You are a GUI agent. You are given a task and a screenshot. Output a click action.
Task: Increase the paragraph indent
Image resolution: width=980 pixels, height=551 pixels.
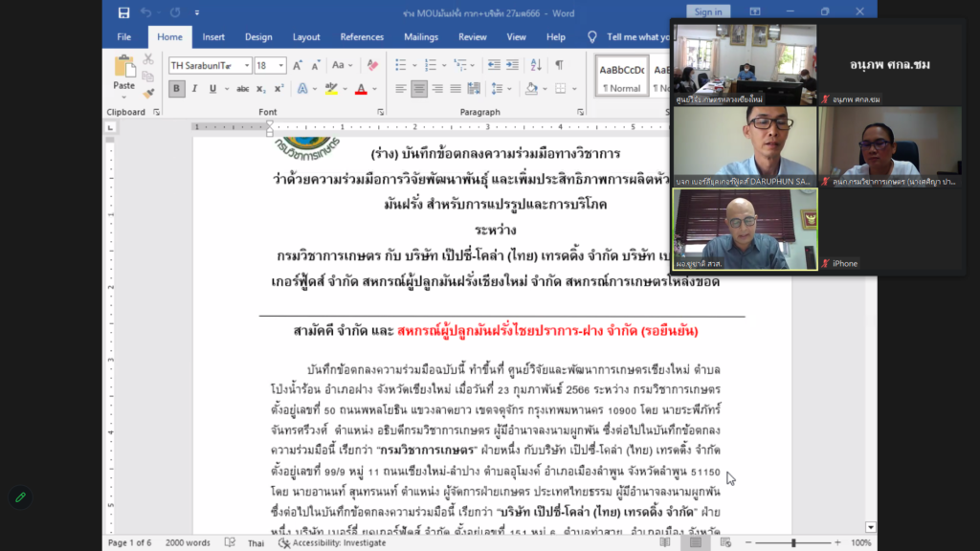(512, 66)
